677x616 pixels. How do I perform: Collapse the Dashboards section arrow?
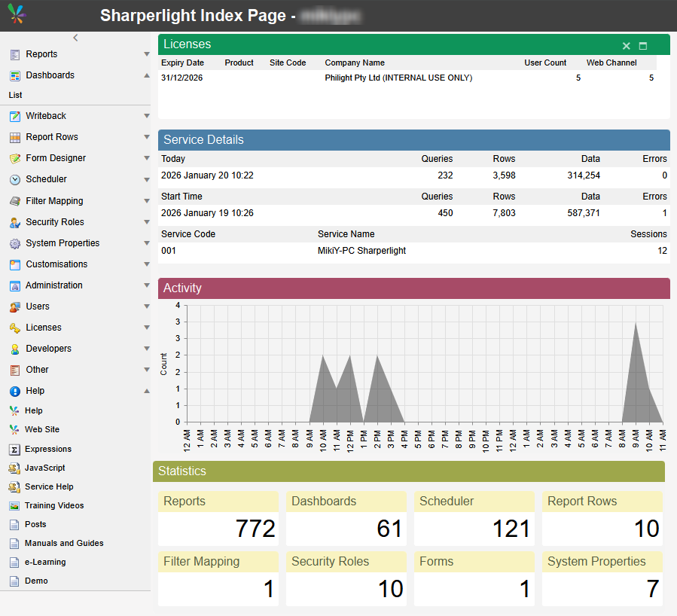147,75
